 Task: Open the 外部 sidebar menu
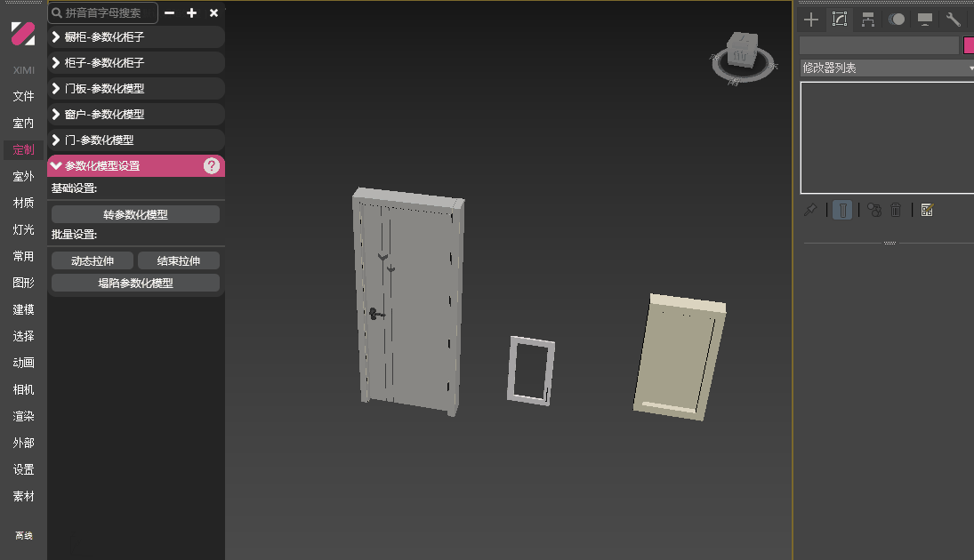point(24,444)
